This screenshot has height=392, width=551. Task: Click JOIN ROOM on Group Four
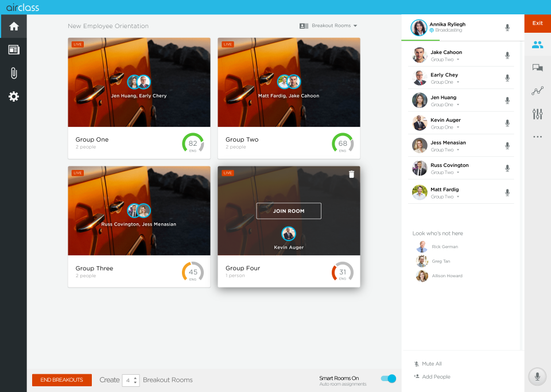pyautogui.click(x=289, y=211)
